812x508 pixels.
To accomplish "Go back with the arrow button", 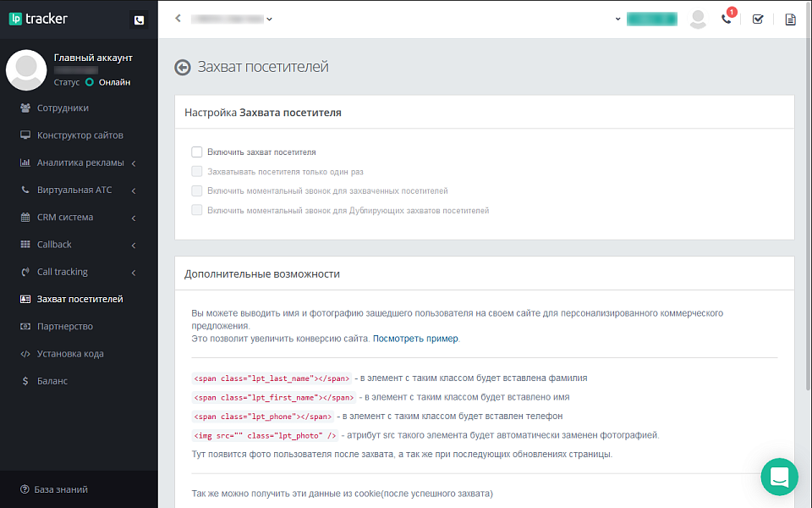I will pyautogui.click(x=183, y=67).
